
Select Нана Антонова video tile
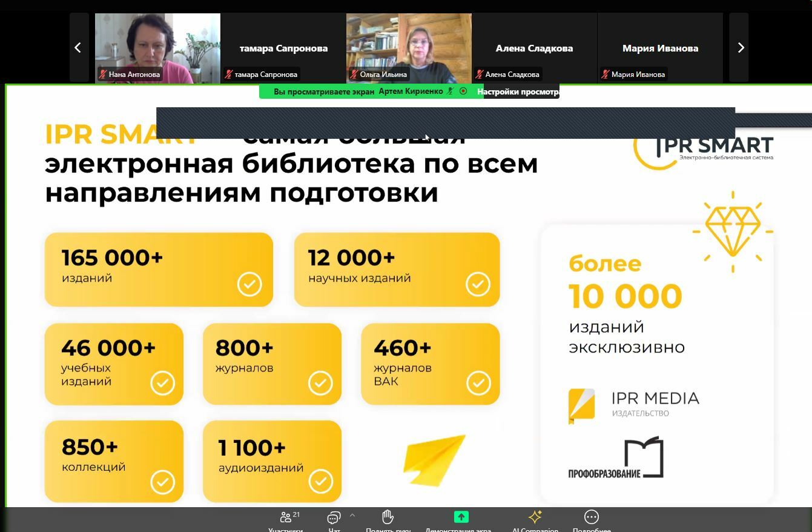pos(157,47)
